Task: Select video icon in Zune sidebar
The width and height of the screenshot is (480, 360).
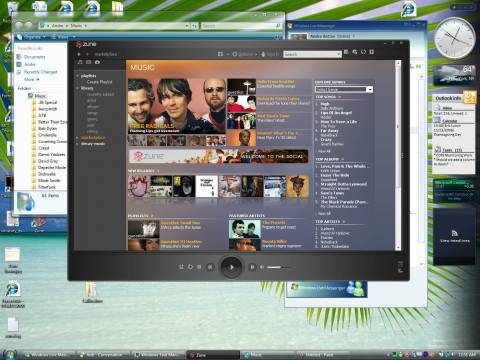Action: 88,62
